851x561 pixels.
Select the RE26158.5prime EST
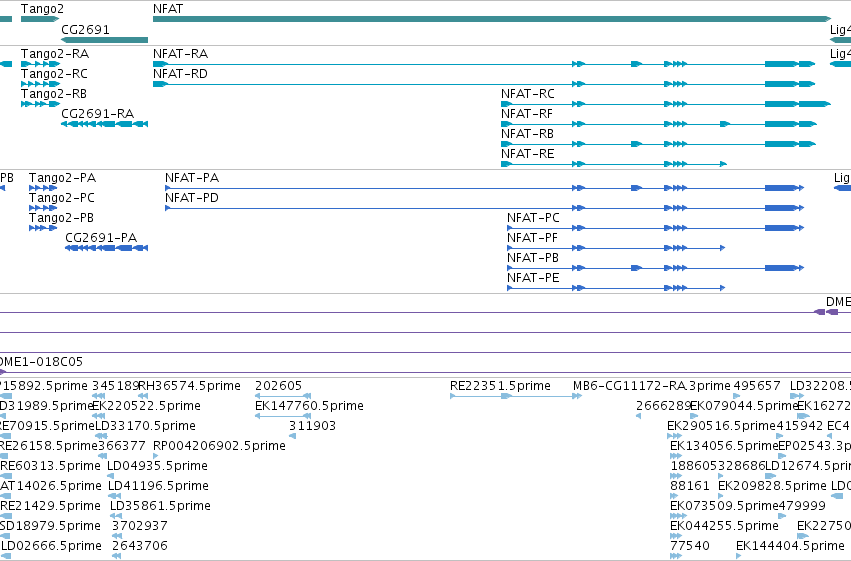(5, 456)
